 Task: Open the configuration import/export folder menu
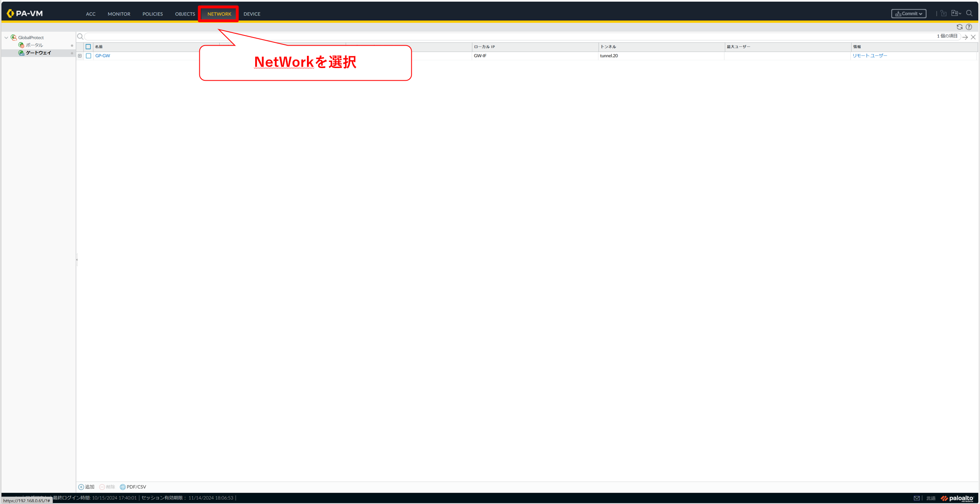[x=956, y=13]
